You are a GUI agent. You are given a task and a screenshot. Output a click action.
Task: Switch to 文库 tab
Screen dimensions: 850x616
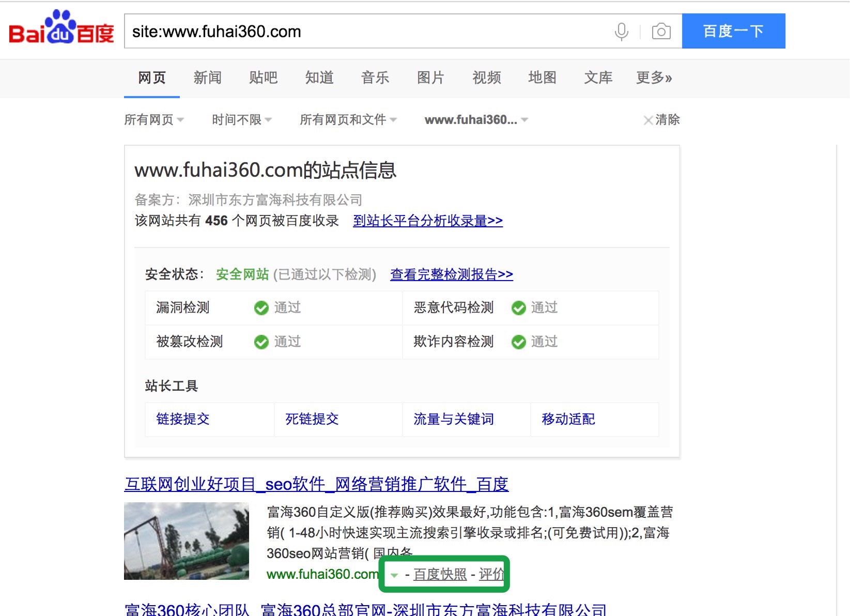tap(598, 78)
